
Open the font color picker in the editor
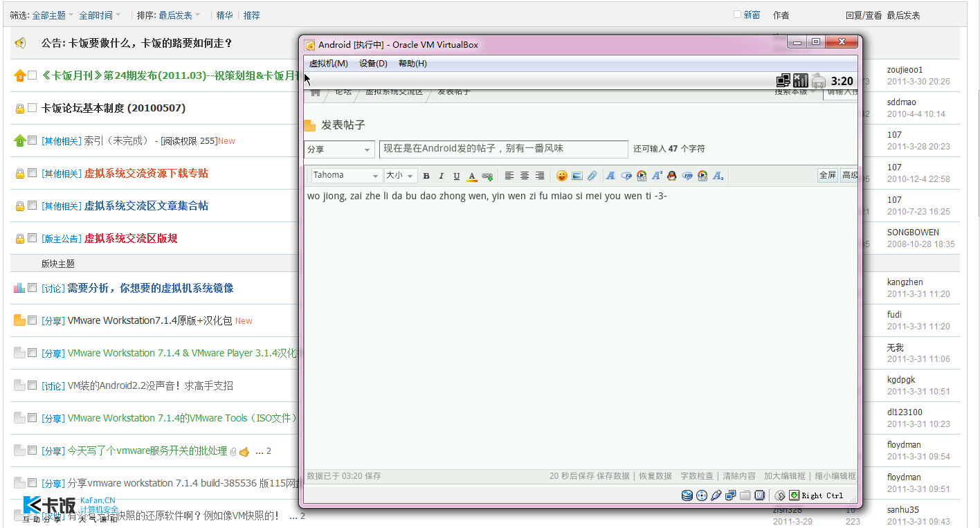[x=471, y=176]
